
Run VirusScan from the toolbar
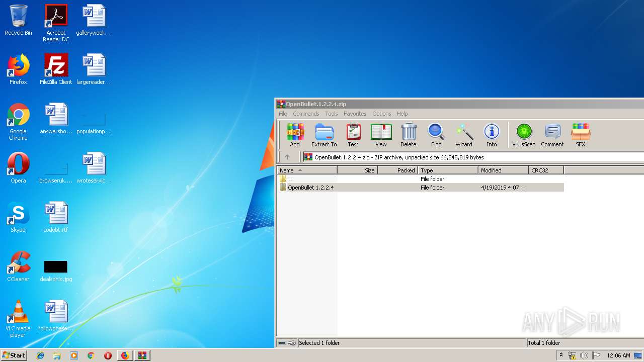pos(524,135)
